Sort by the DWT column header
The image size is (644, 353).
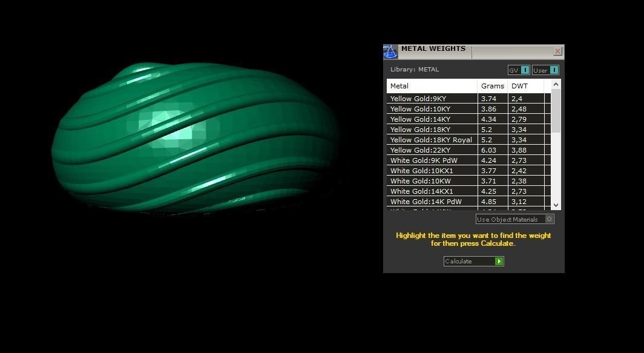[x=526, y=86]
